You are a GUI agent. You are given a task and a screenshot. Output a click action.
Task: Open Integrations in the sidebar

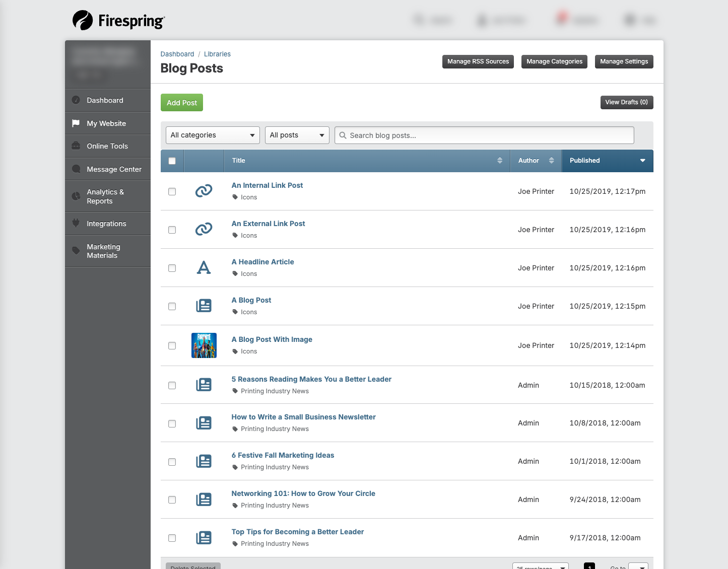pos(108,224)
